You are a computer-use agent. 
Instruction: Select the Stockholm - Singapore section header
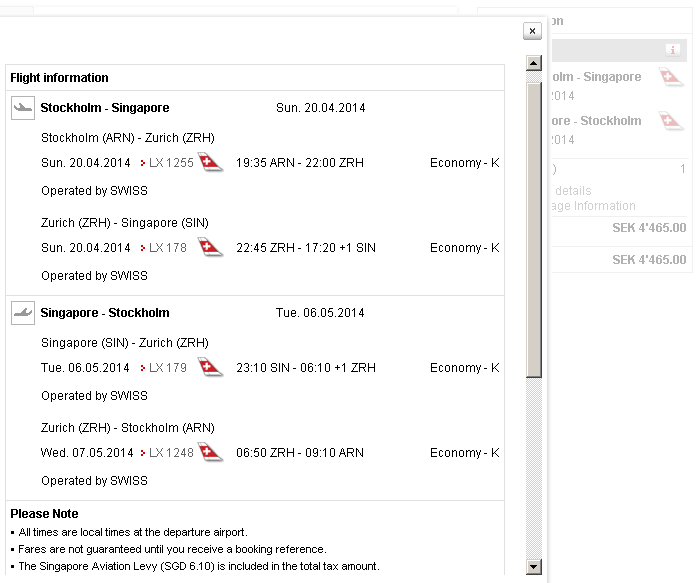point(105,108)
